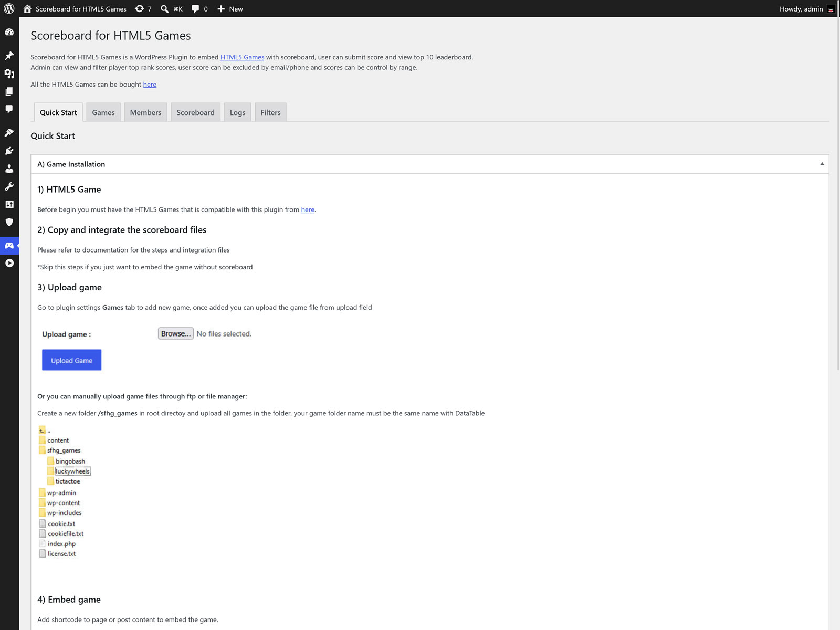The image size is (840, 630).
Task: Click the '3) Upload game' heading
Action: [x=69, y=287]
